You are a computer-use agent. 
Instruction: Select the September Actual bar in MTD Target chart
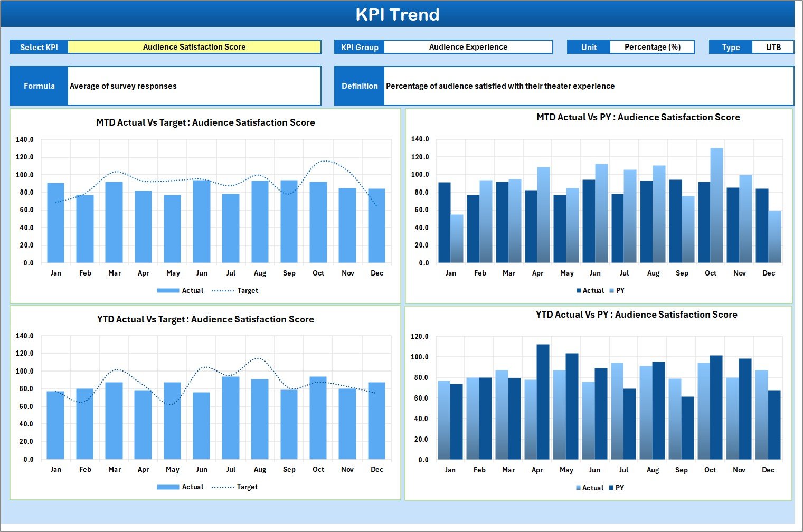pos(289,222)
